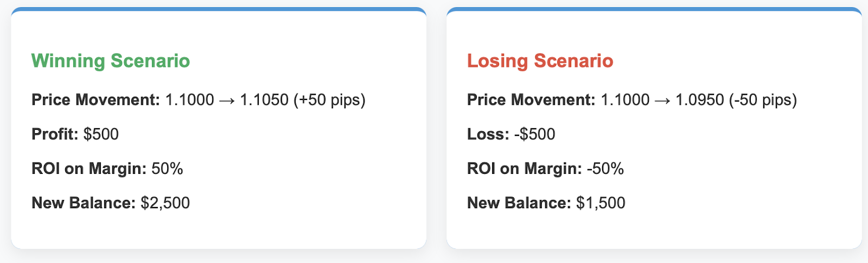Select the $1,500 balance value
This screenshot has height=263, width=868.
pyautogui.click(x=601, y=203)
